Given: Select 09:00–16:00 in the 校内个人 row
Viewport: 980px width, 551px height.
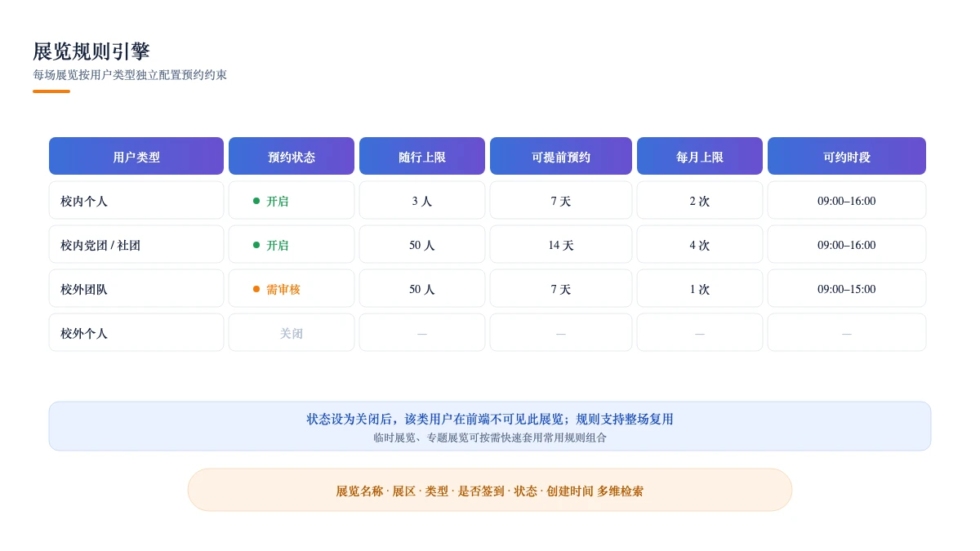Looking at the screenshot, I should (847, 200).
